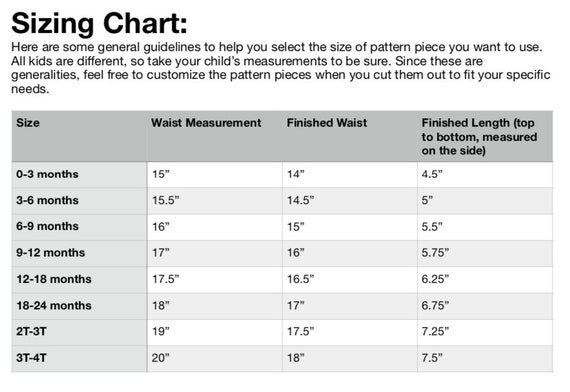Select the 3-6 months row label
The width and height of the screenshot is (570, 392).
[47, 200]
